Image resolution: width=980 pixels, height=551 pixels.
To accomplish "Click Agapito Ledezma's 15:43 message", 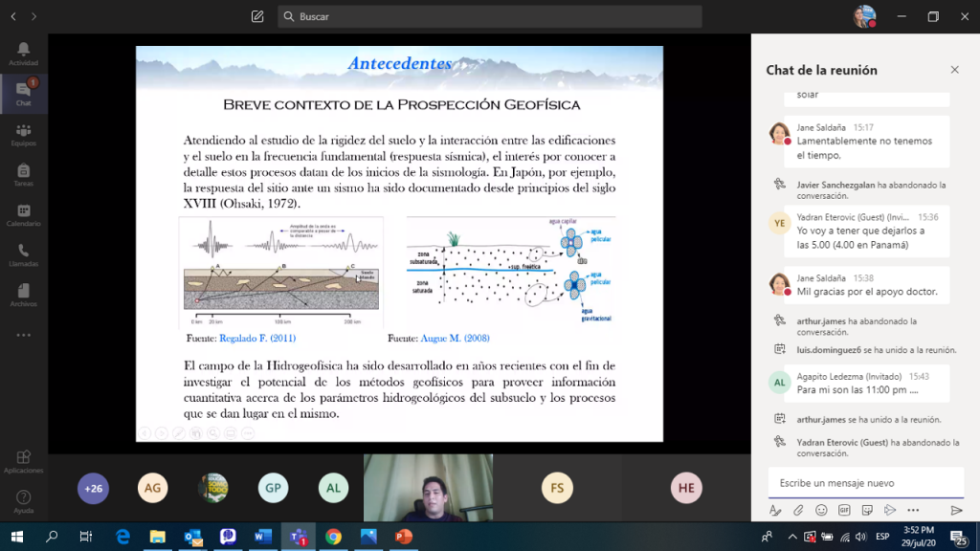I will 866,384.
